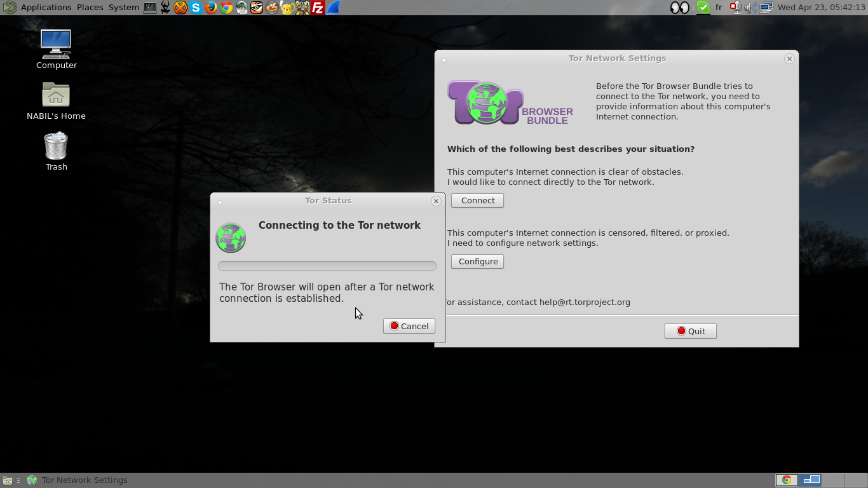This screenshot has width=868, height=488.
Task: Open window menu dot of Tor Status
Action: point(220,203)
